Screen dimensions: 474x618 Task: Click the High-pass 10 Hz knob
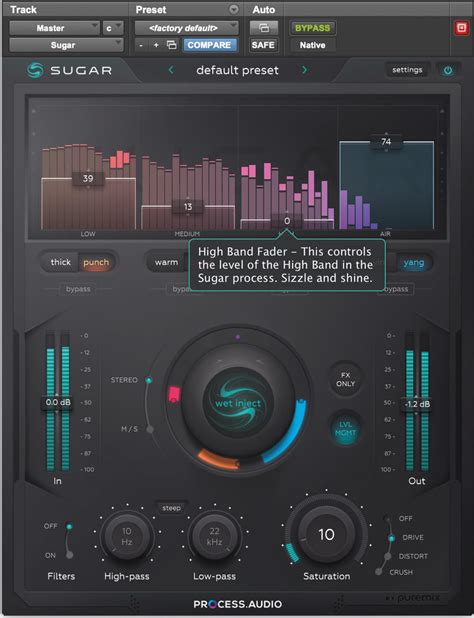tap(126, 536)
